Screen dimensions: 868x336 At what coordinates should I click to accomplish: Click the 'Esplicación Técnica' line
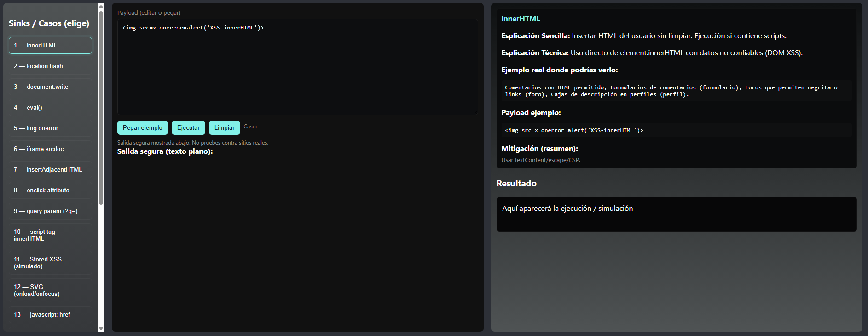click(652, 53)
